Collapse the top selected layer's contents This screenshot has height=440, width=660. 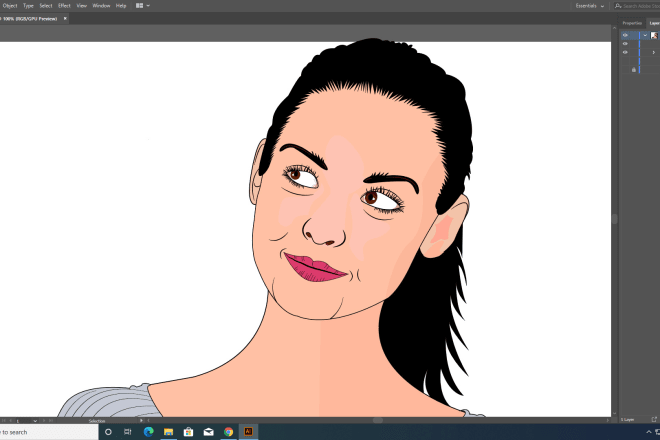click(x=645, y=35)
